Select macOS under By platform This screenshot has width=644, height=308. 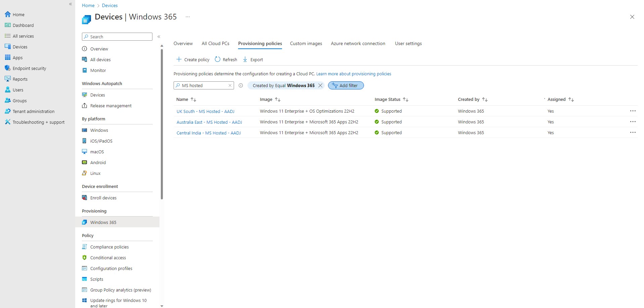(x=97, y=152)
